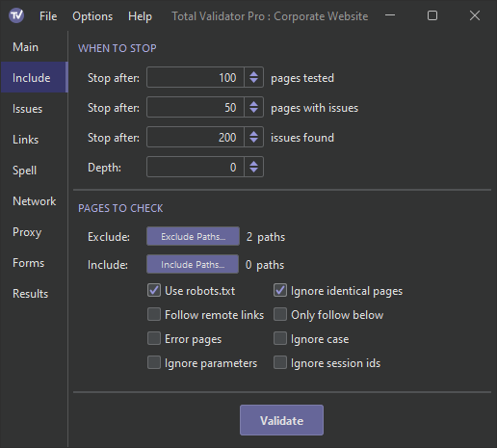Select the Include sidebar tab
The image size is (497, 448).
pos(34,77)
